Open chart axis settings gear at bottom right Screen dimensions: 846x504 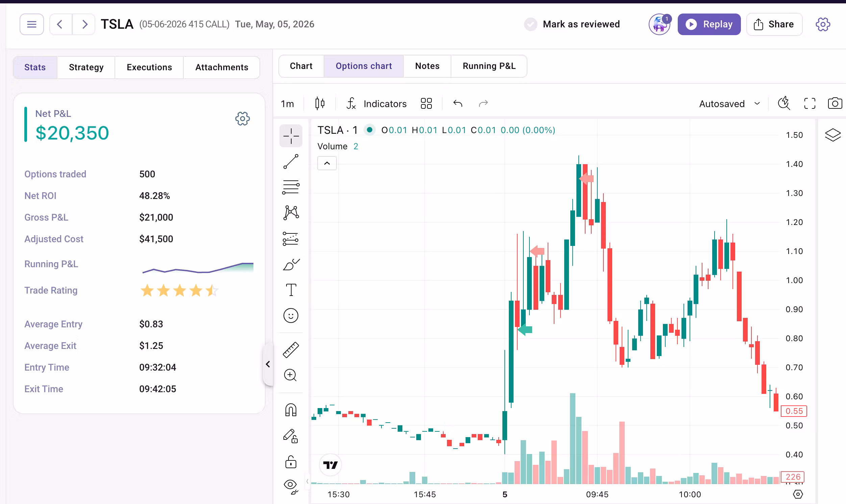798,494
